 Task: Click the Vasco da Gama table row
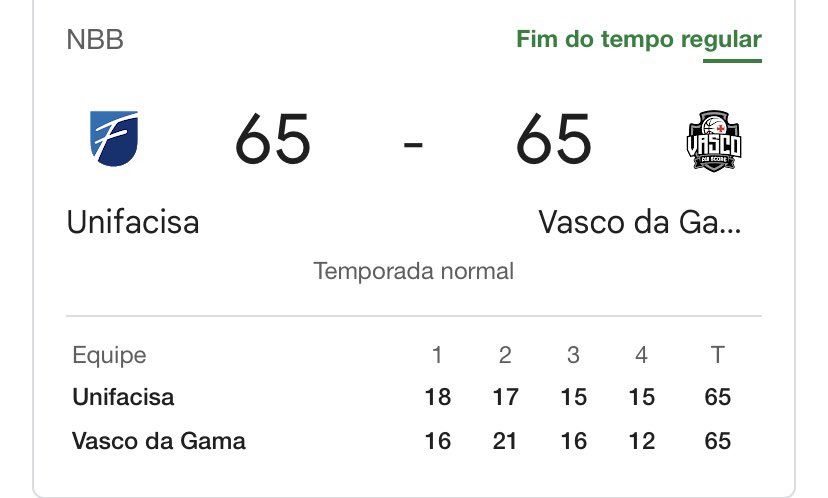click(x=158, y=441)
